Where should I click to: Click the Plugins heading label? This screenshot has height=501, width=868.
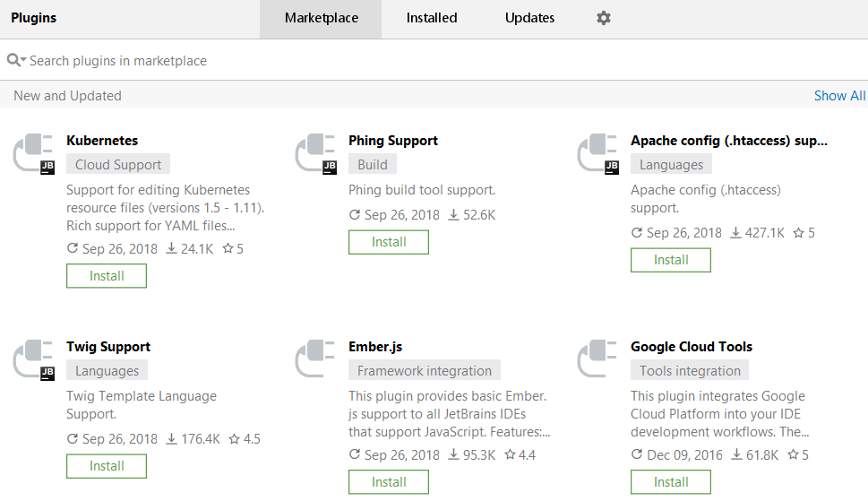click(x=34, y=18)
